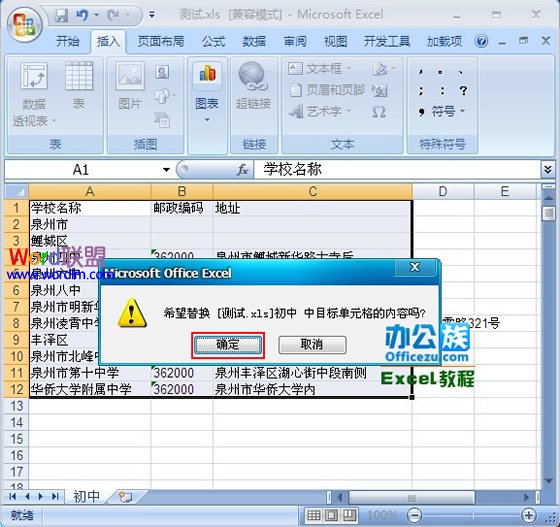The height and width of the screenshot is (527, 560).
Task: Insert the semicolon special symbol
Action: [x=421, y=90]
